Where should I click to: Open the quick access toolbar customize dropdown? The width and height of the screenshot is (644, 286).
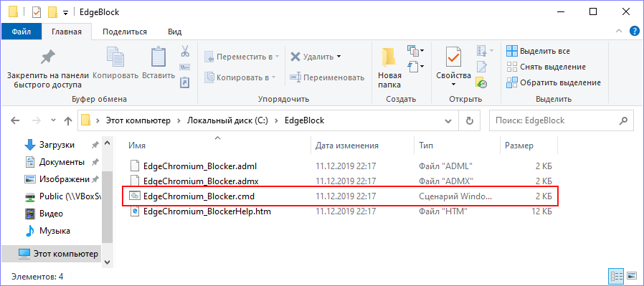(66, 13)
